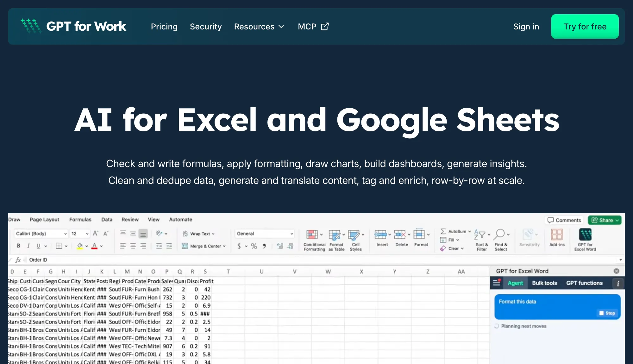633x364 pixels.
Task: Increase indent
Action: click(x=169, y=246)
